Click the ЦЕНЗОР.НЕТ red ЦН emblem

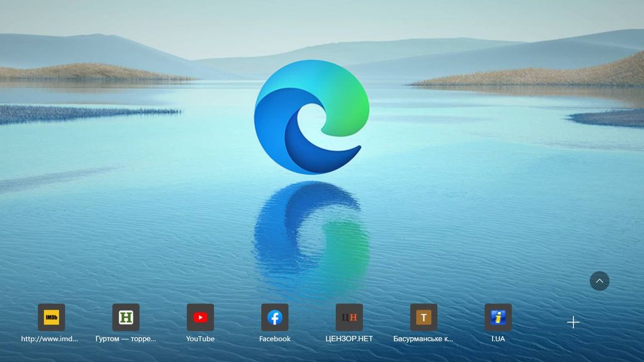(x=349, y=318)
